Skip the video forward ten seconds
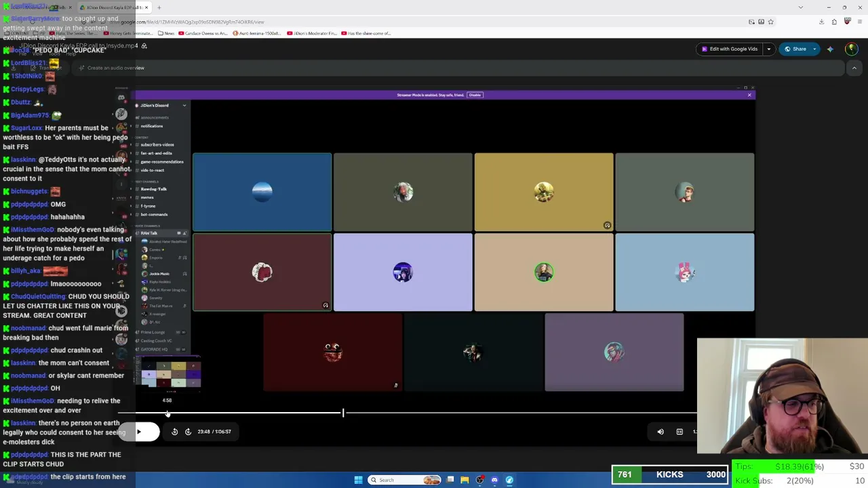Screen dimensions: 868x488 pos(188,432)
